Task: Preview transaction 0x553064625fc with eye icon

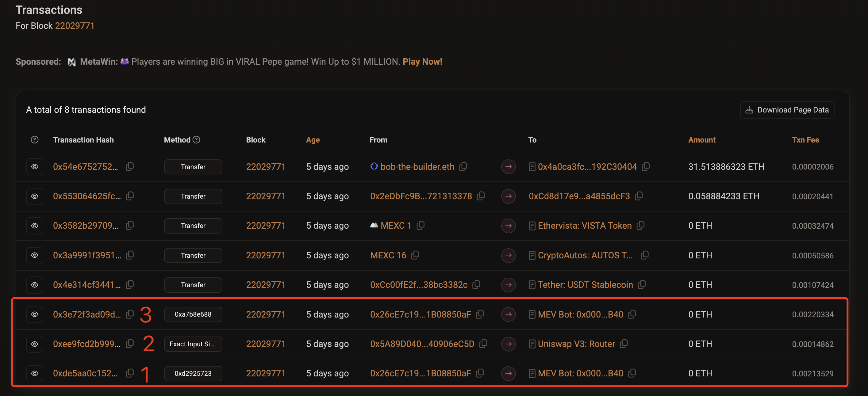Action: (34, 196)
